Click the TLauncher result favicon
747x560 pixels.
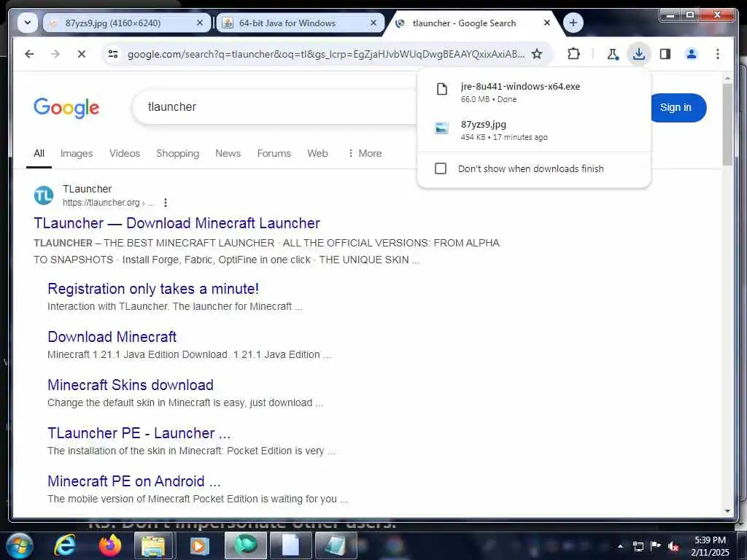coord(44,195)
